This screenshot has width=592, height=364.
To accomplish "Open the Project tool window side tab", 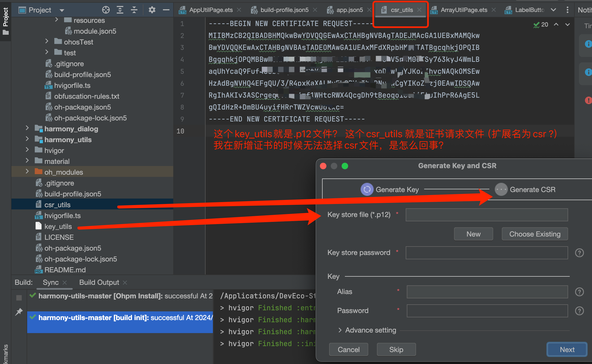I will [x=5, y=21].
